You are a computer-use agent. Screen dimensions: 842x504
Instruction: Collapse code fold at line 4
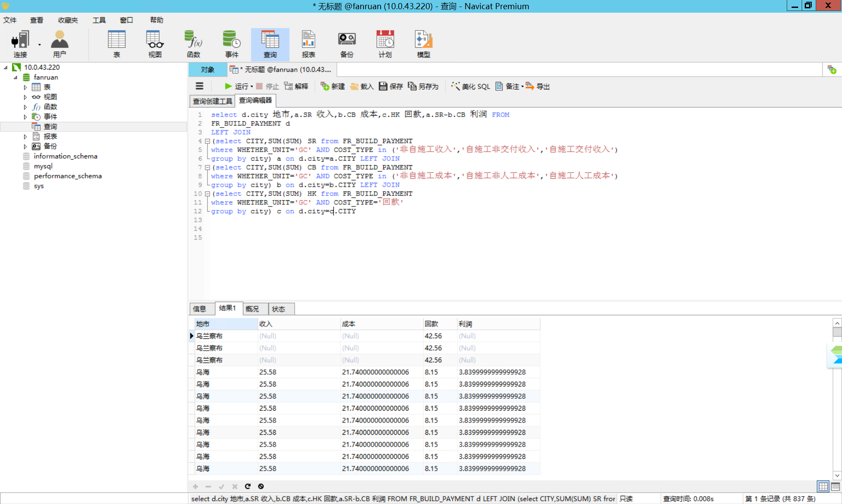pos(207,141)
